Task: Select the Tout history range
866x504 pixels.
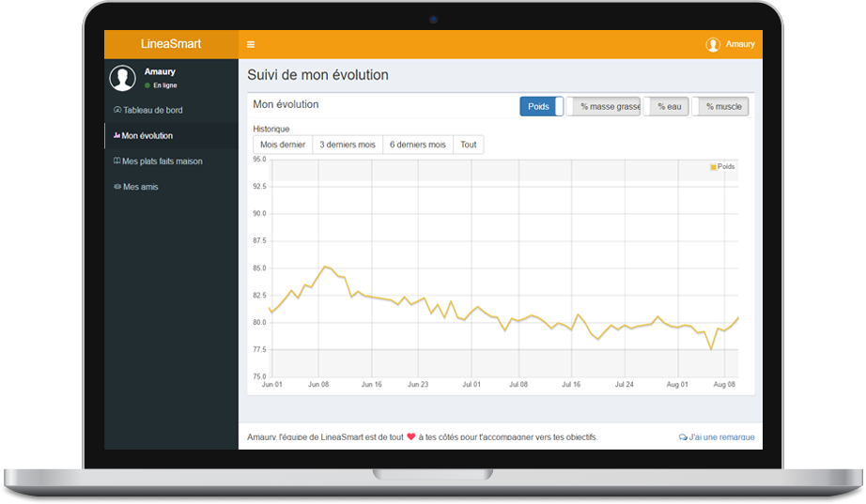Action: (x=468, y=145)
